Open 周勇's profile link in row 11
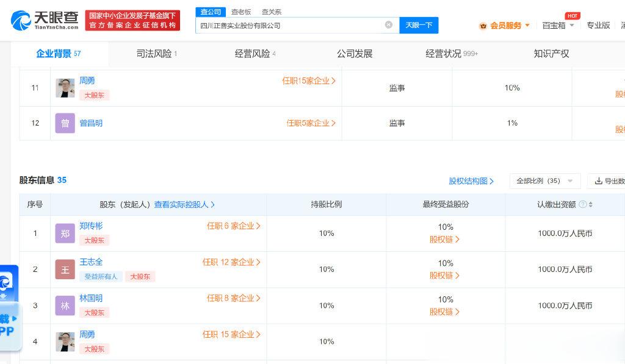The image size is (625, 364). pyautogui.click(x=87, y=80)
